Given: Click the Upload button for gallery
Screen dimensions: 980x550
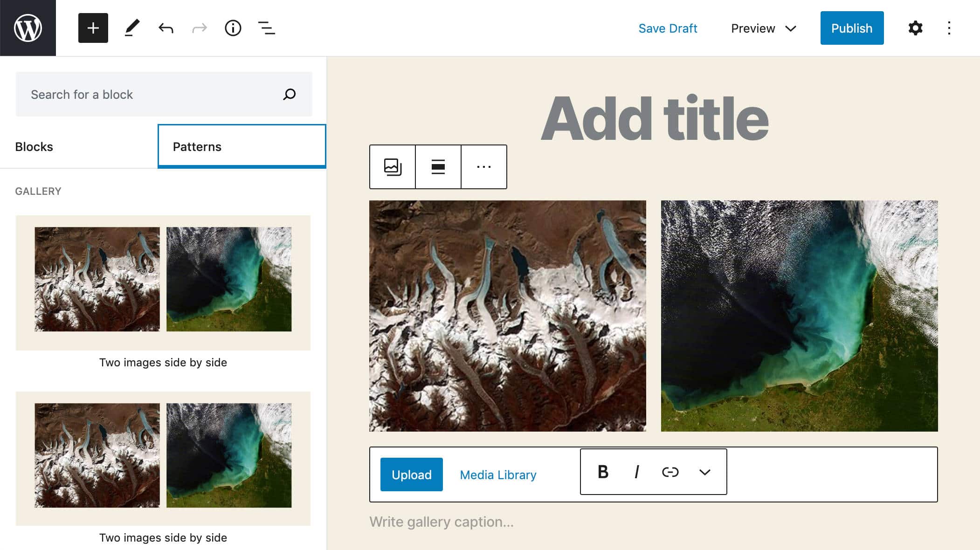Looking at the screenshot, I should tap(411, 474).
